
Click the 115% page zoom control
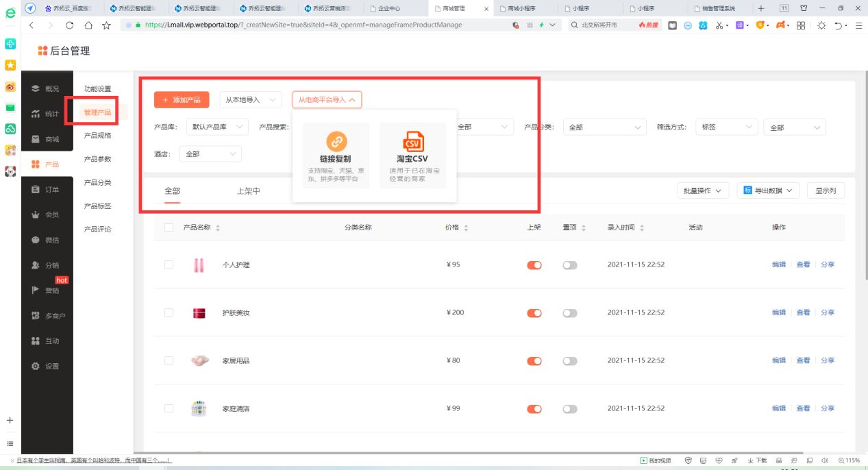click(x=850, y=460)
